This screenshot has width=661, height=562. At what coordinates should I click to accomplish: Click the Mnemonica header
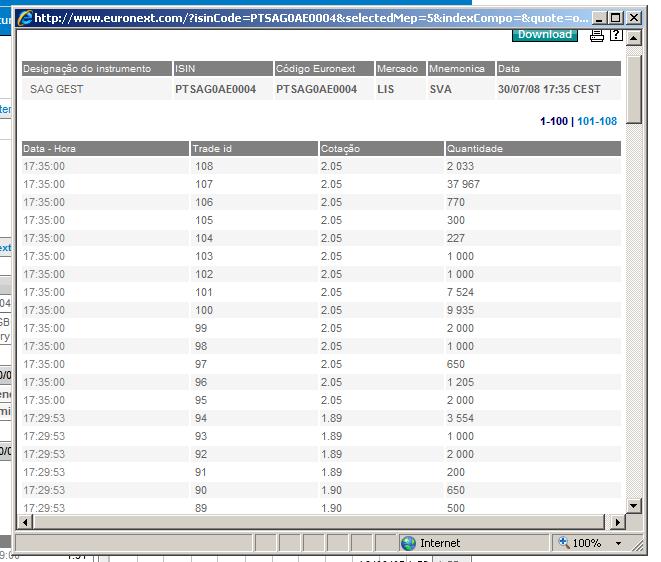click(x=461, y=69)
